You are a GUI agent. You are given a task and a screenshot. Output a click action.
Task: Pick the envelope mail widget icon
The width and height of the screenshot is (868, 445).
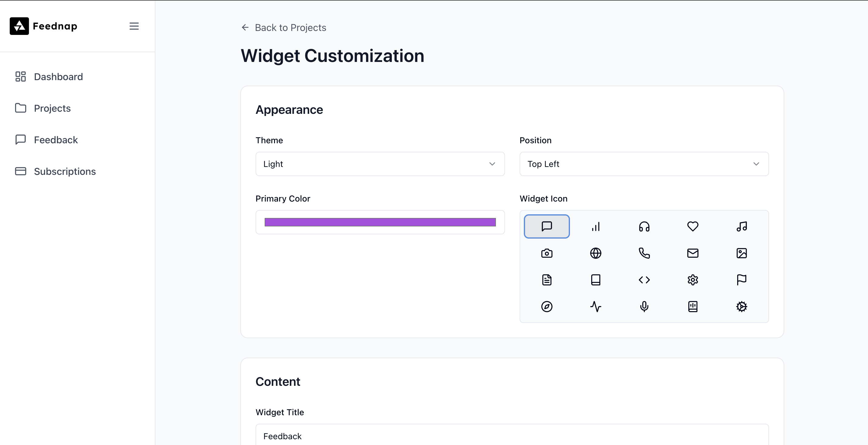coord(693,253)
